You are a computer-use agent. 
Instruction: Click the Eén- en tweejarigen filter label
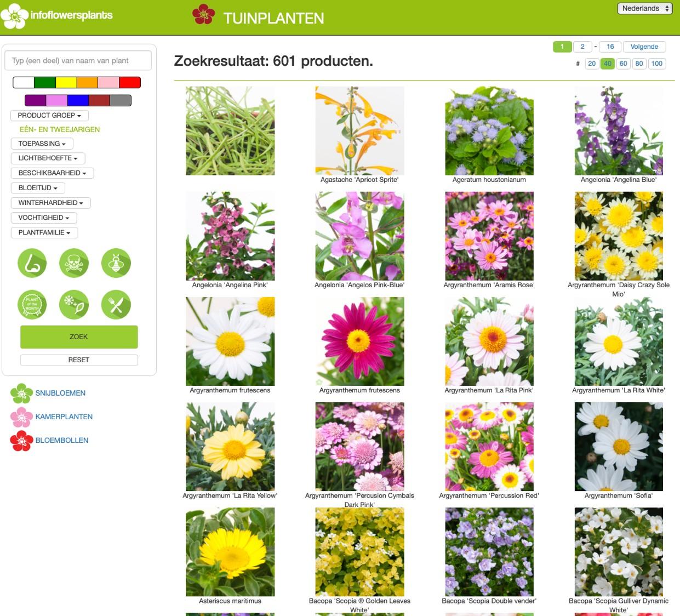pos(60,130)
